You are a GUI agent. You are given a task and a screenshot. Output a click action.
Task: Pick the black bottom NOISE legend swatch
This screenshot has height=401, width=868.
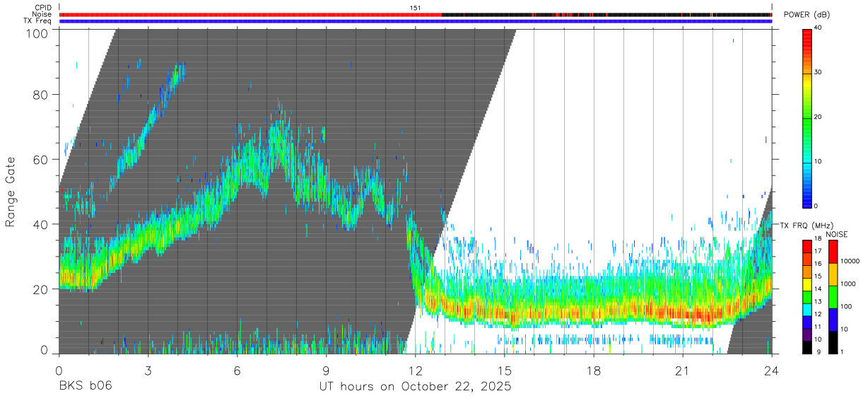coord(833,342)
